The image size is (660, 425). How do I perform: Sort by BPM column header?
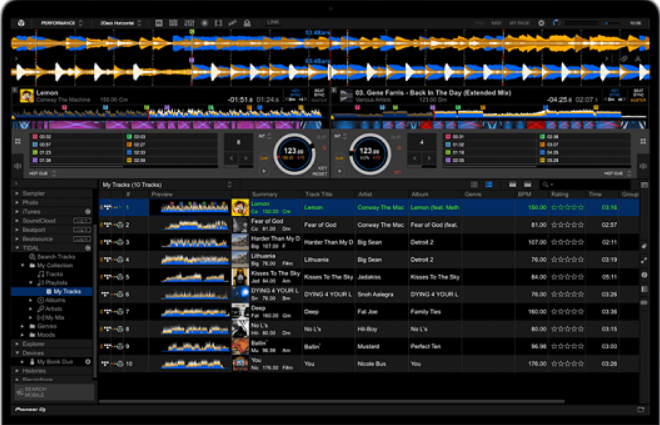pyautogui.click(x=524, y=194)
